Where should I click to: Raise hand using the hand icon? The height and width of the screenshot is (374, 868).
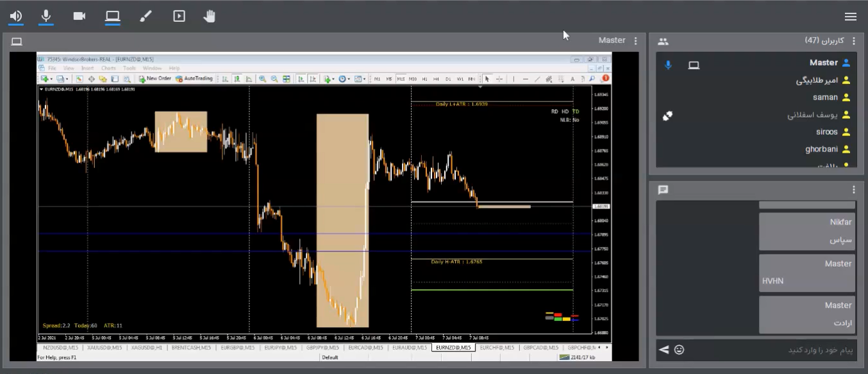click(x=210, y=16)
